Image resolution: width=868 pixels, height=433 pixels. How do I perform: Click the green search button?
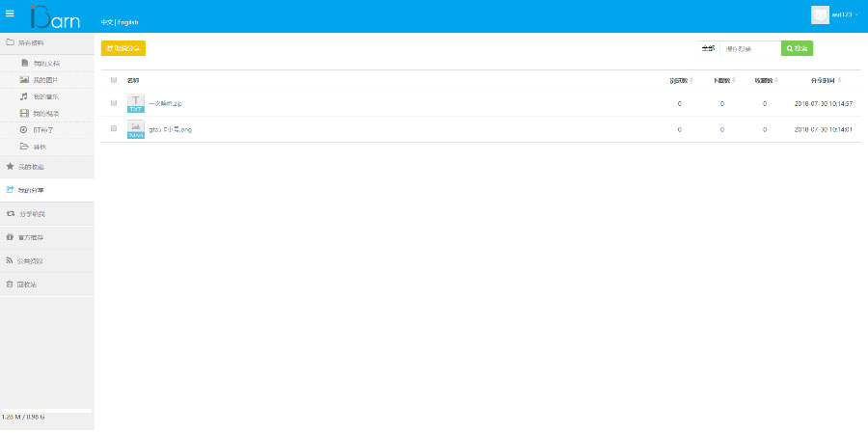coord(797,48)
